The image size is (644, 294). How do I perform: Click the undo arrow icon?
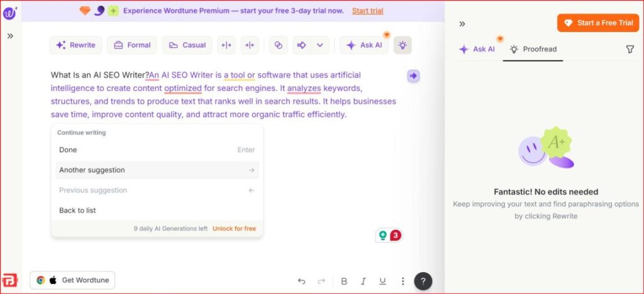pyautogui.click(x=301, y=281)
